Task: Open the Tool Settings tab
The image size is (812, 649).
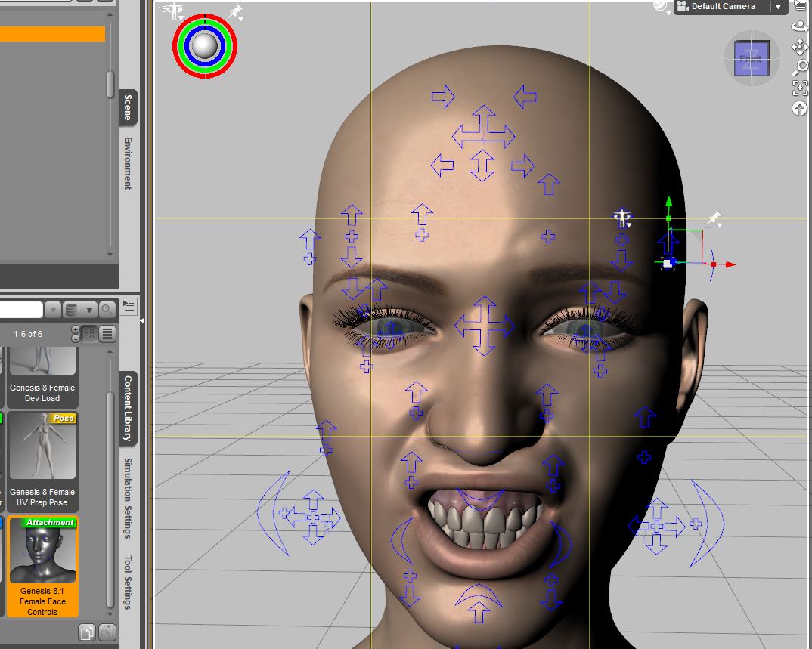Action: [x=128, y=583]
